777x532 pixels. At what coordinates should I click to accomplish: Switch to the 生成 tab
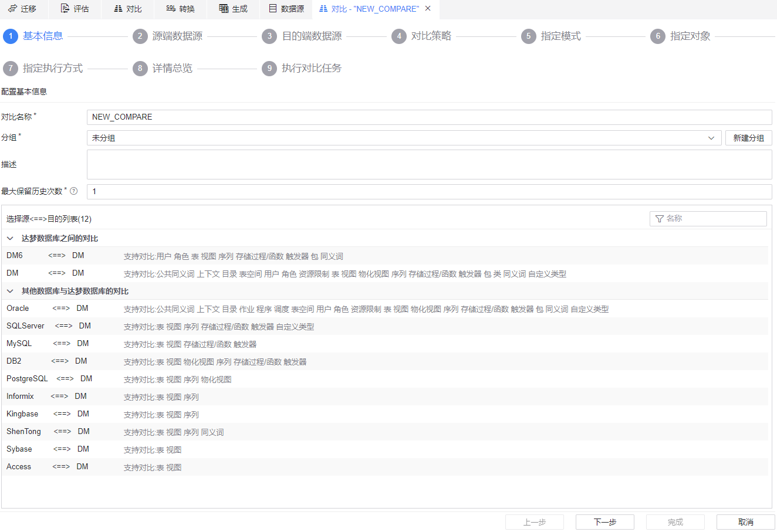234,9
